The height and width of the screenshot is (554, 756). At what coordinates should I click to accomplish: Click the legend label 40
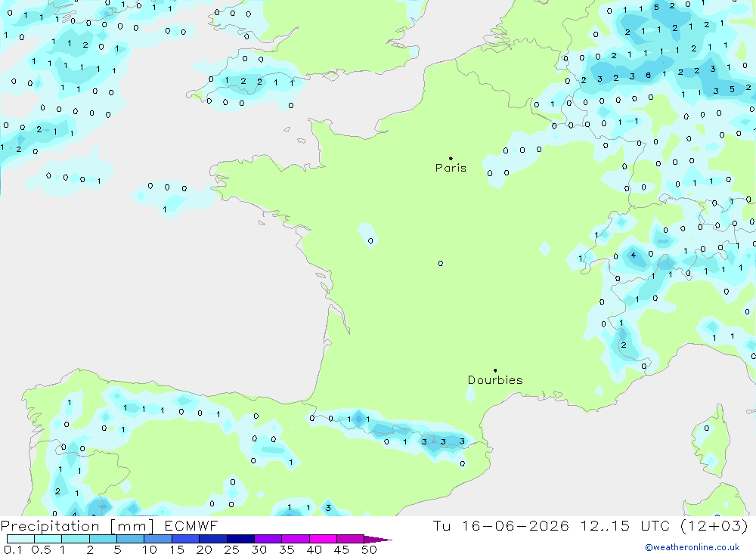pyautogui.click(x=314, y=549)
